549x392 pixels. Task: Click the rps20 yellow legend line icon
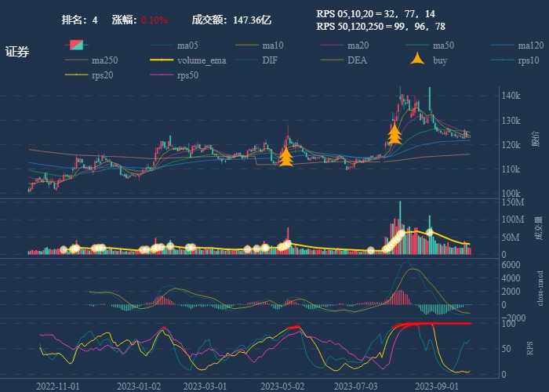click(x=76, y=75)
